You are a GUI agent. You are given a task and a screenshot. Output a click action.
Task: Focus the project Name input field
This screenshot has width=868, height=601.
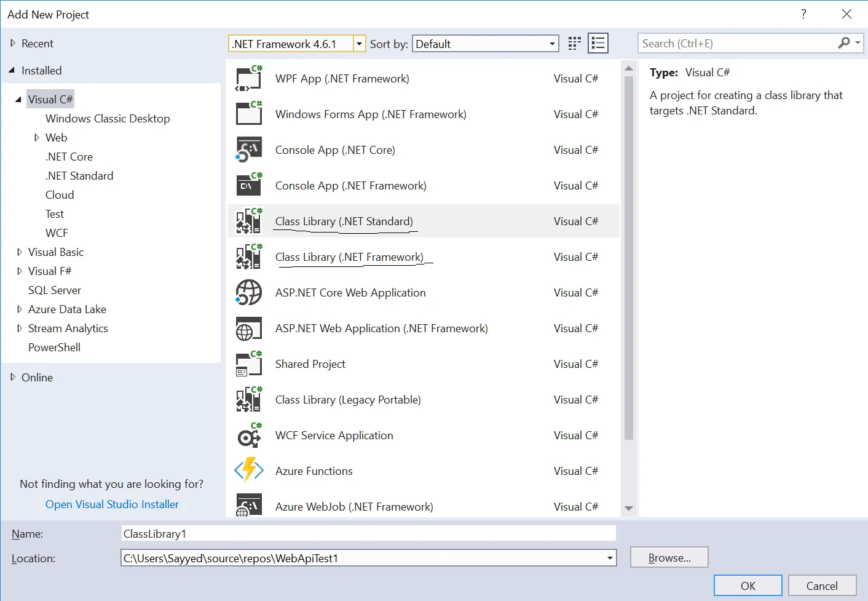click(x=368, y=533)
